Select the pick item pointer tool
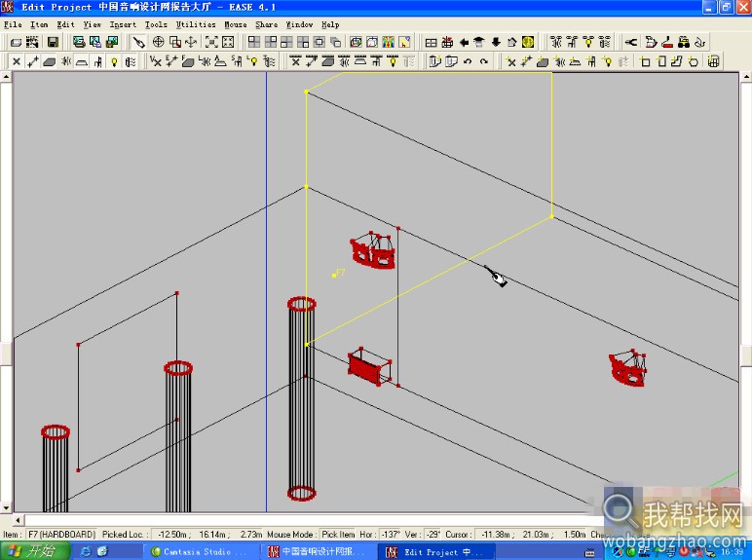This screenshot has height=560, width=752. pos(138,42)
